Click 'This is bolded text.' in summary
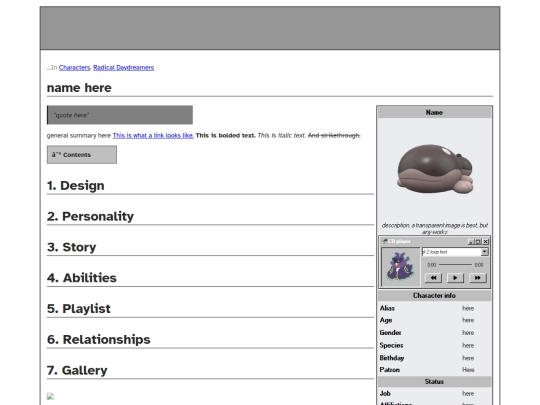 pos(226,135)
